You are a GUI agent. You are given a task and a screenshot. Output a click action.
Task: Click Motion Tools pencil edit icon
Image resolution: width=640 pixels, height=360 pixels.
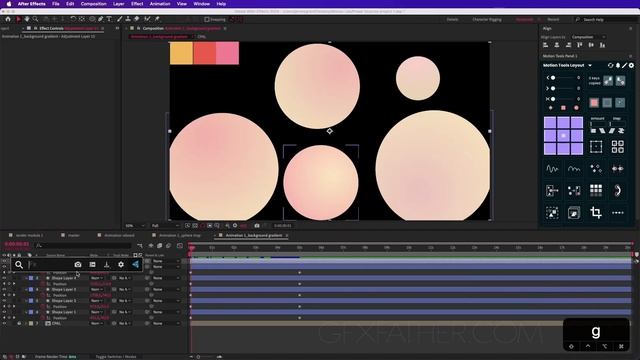pyautogui.click(x=624, y=65)
